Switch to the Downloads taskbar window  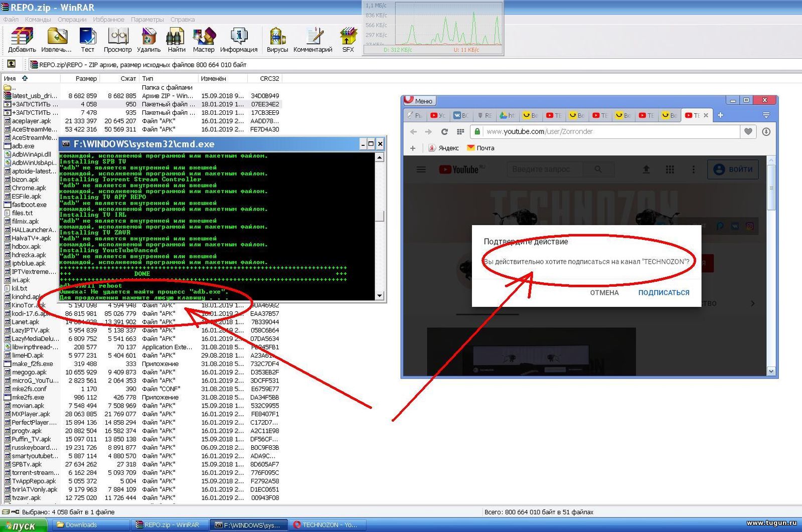pos(91,525)
